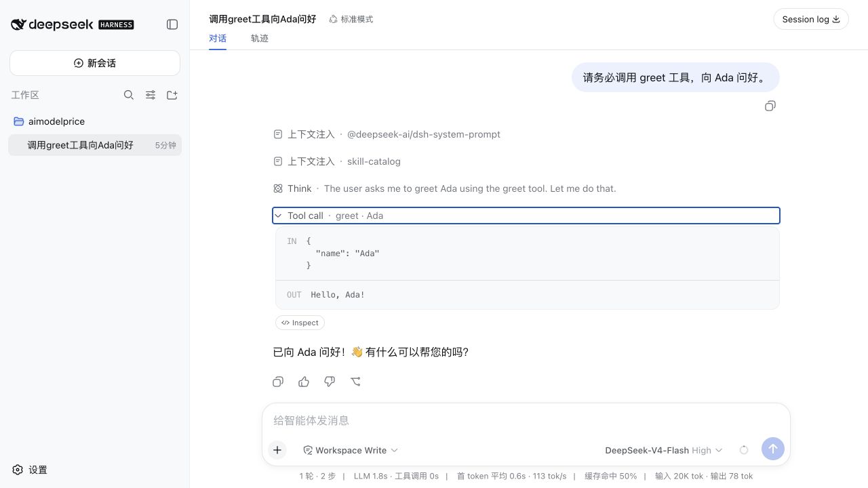Select conversation 调用greet工具向Ada问好 in sidebar
The image size is (868, 488).
tap(95, 145)
